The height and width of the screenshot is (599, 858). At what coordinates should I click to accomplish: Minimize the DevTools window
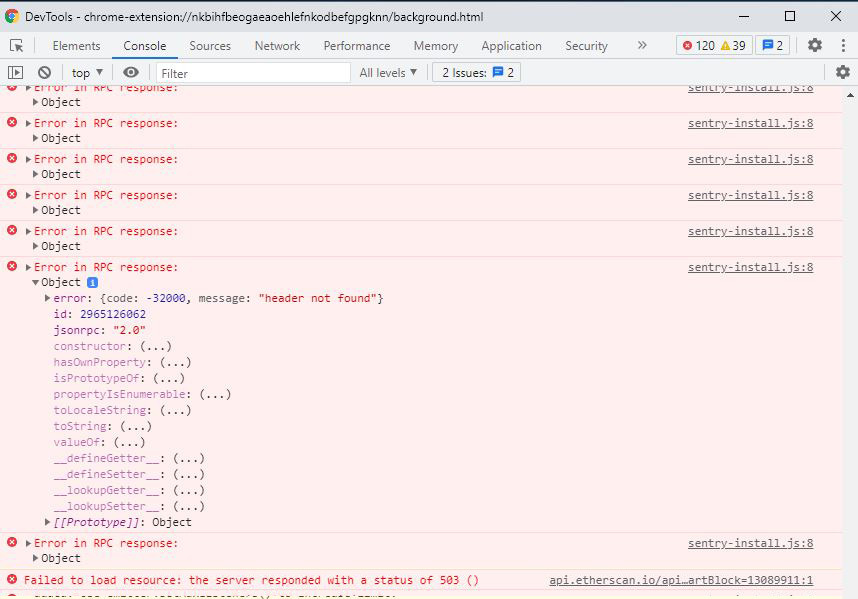(744, 16)
